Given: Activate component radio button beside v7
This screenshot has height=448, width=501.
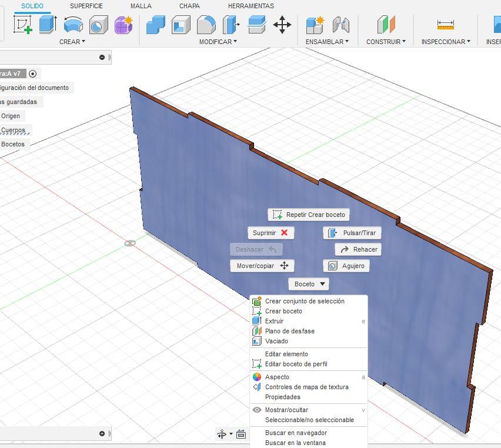Looking at the screenshot, I should [x=32, y=74].
